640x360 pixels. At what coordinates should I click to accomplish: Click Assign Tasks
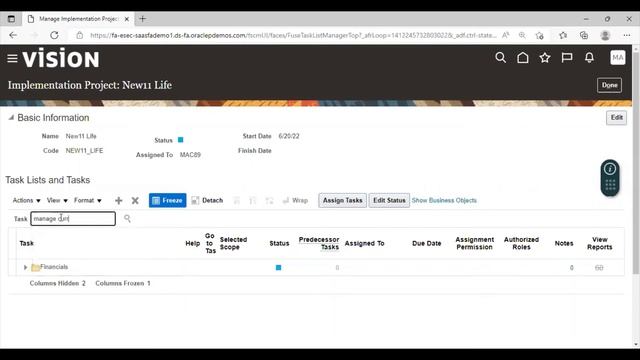coord(342,200)
